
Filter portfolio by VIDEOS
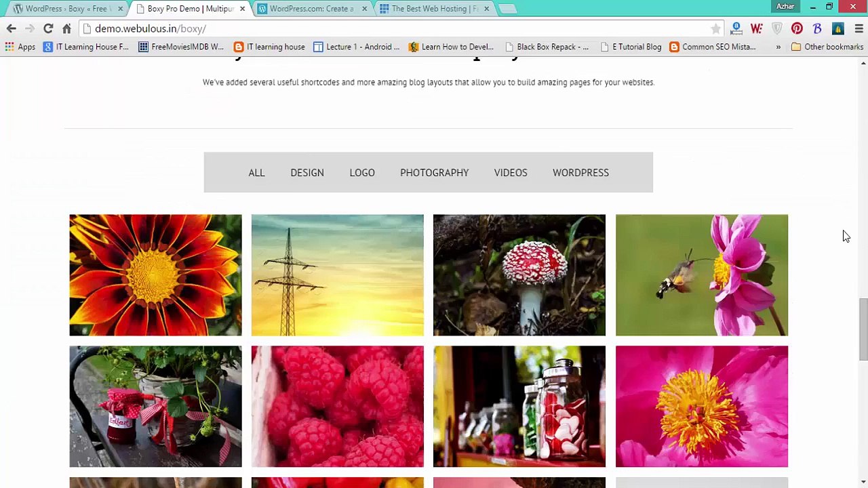pos(511,173)
